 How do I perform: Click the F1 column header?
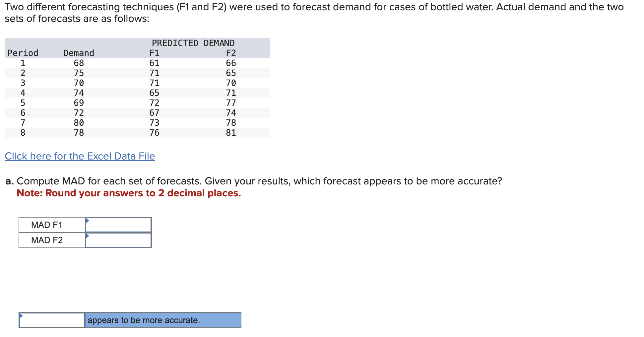click(154, 52)
